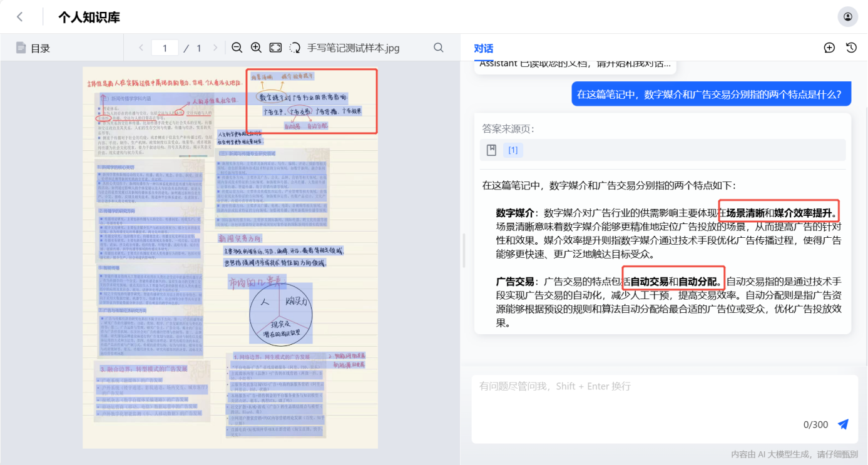Fit the document to the window

[x=275, y=47]
